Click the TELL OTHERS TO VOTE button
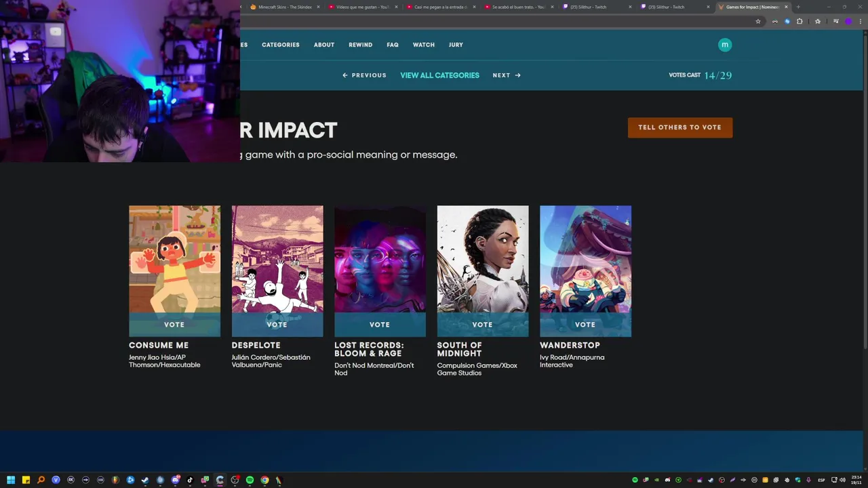 680,127
